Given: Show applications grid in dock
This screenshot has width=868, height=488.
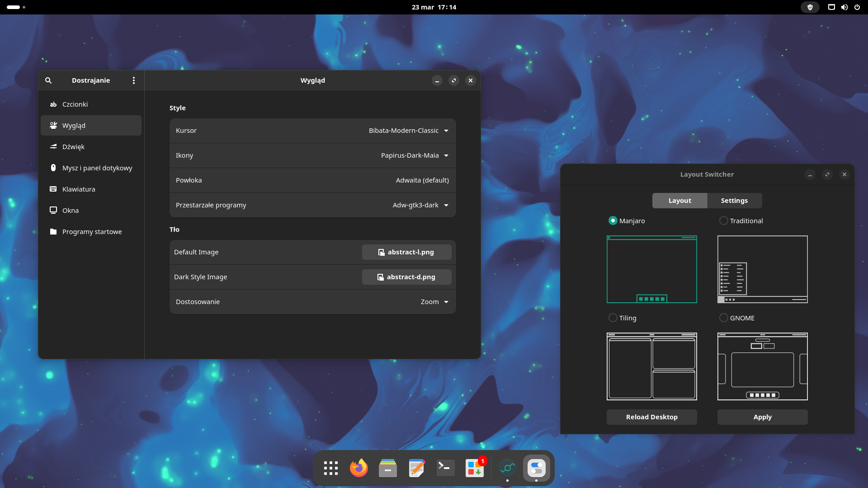Looking at the screenshot, I should point(330,468).
